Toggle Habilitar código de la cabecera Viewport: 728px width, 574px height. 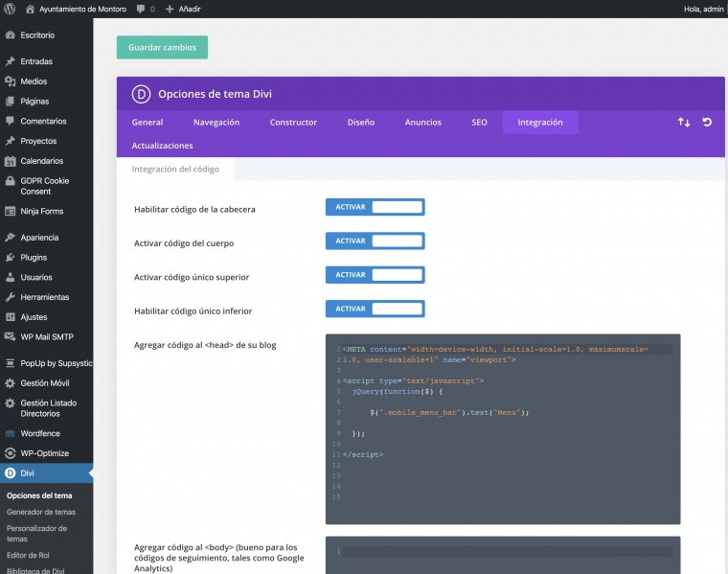pyautogui.click(x=375, y=207)
